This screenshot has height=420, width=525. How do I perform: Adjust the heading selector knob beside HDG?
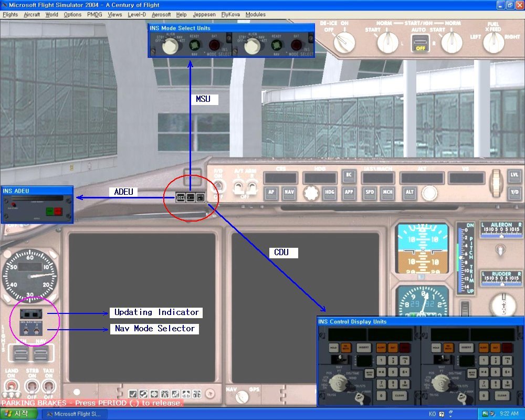311,193
